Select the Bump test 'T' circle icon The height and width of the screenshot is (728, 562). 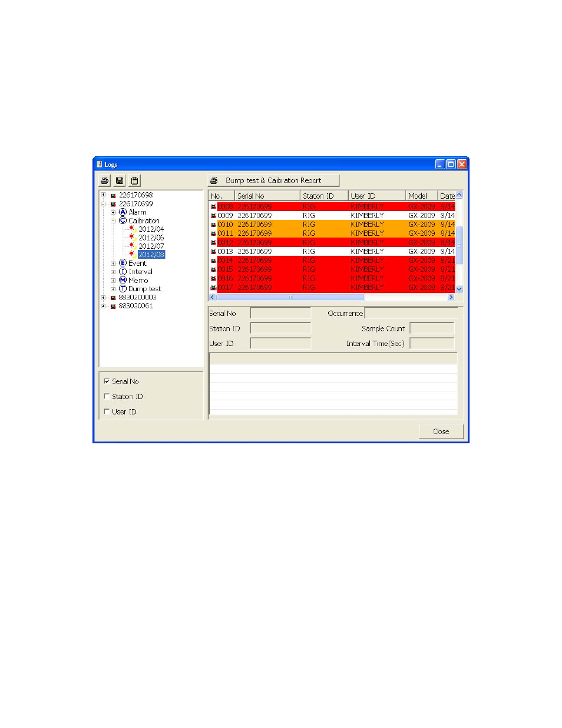(123, 289)
